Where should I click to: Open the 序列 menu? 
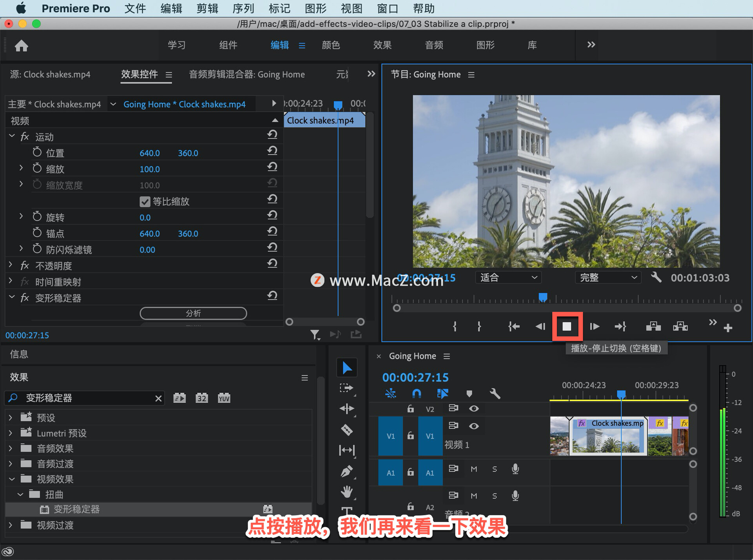point(243,8)
